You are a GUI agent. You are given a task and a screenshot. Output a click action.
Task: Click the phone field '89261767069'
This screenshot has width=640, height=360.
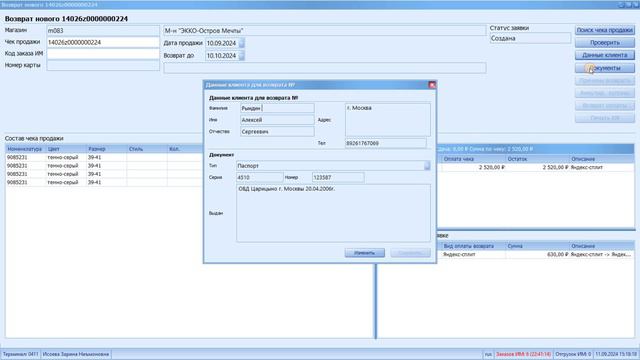point(386,143)
